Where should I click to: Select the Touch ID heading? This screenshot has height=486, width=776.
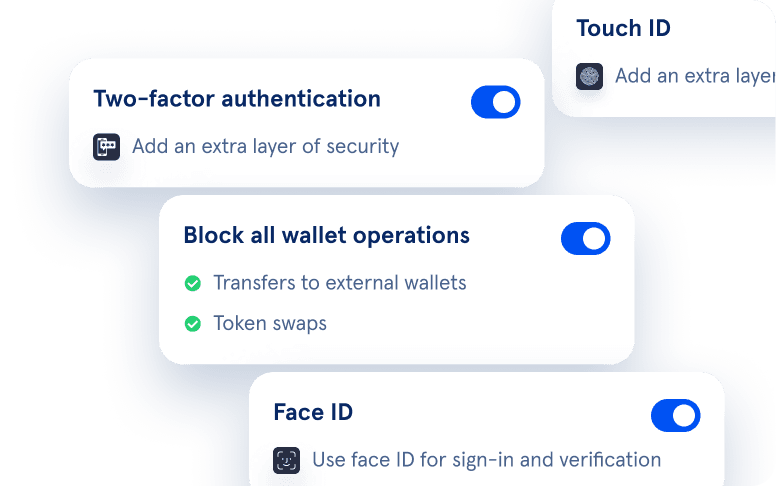click(624, 28)
